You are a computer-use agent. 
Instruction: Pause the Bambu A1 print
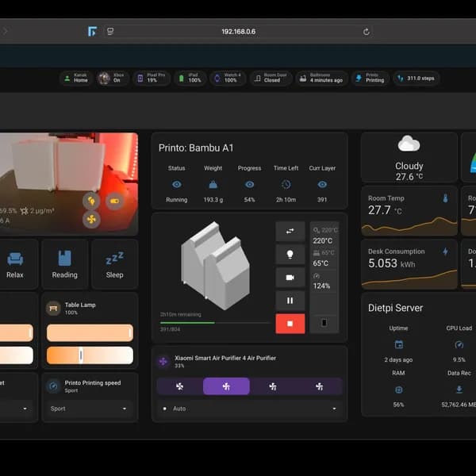(290, 301)
